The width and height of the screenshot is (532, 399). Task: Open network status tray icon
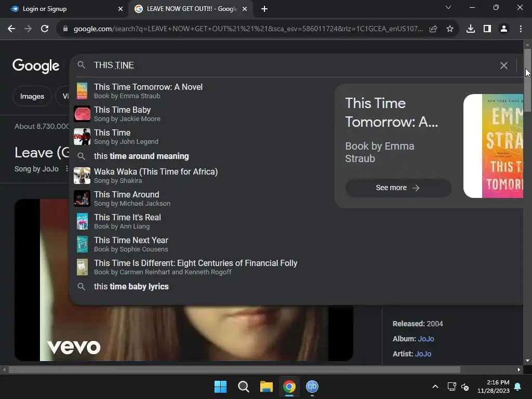[x=451, y=387]
